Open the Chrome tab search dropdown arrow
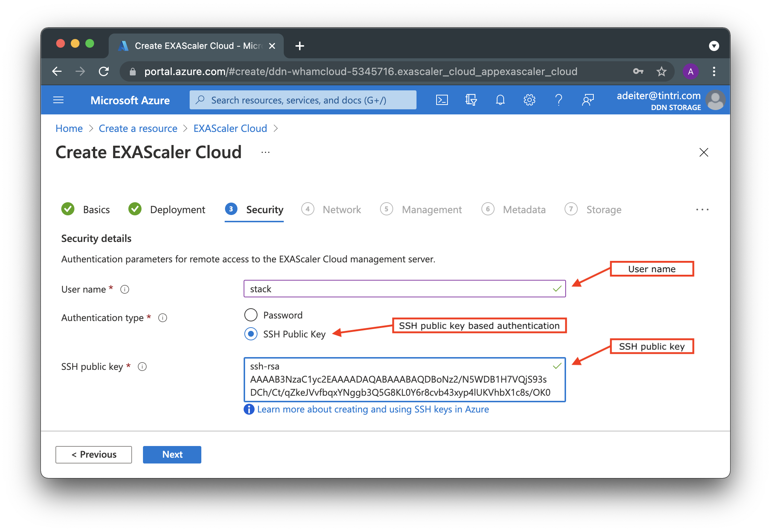Viewport: 771px width, 532px height. pyautogui.click(x=714, y=46)
